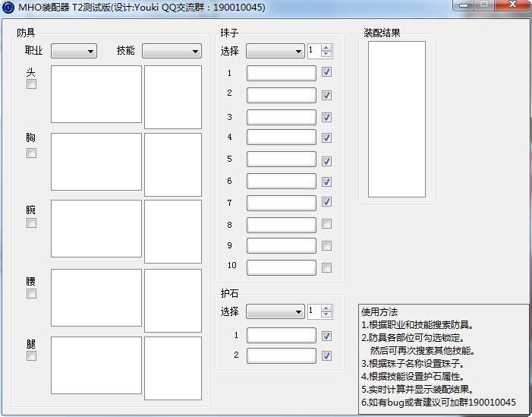Tick the checkbox for bead slot 10
Viewport: 532px width, 417px height.
click(326, 267)
